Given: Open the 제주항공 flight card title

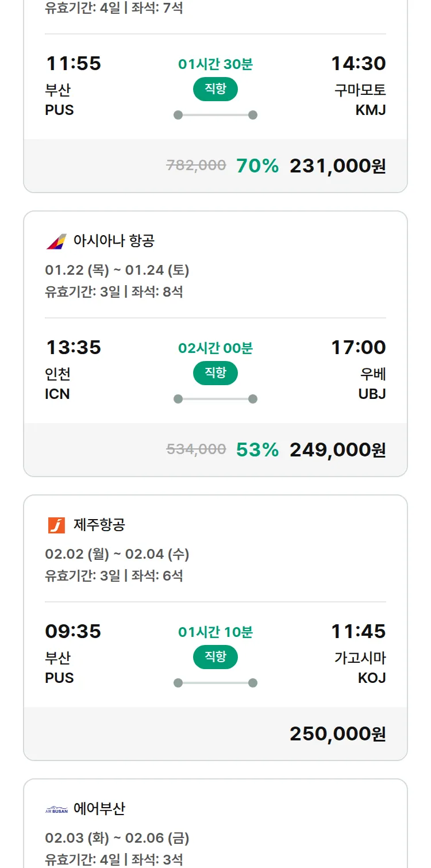Looking at the screenshot, I should click(x=99, y=525).
